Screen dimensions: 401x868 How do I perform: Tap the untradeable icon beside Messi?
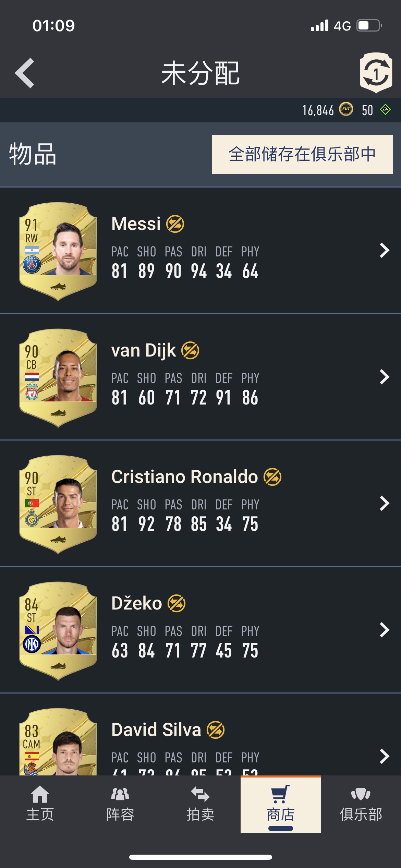175,224
